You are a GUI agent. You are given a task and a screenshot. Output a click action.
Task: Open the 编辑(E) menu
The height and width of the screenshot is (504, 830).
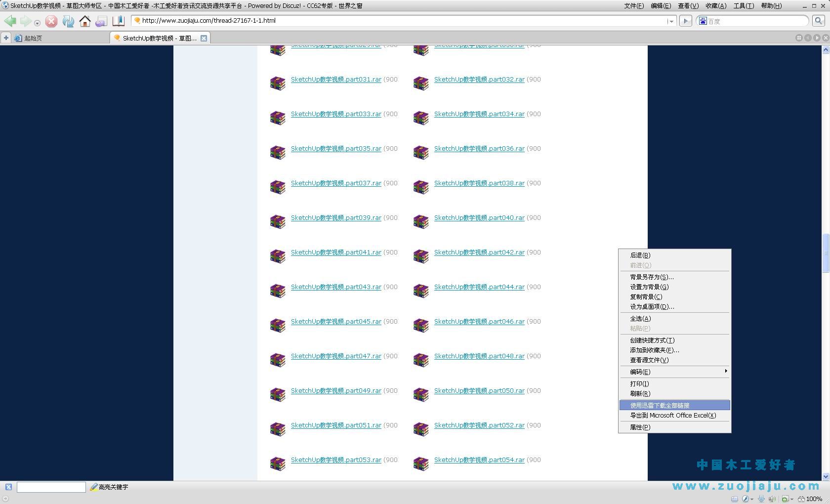pos(661,6)
